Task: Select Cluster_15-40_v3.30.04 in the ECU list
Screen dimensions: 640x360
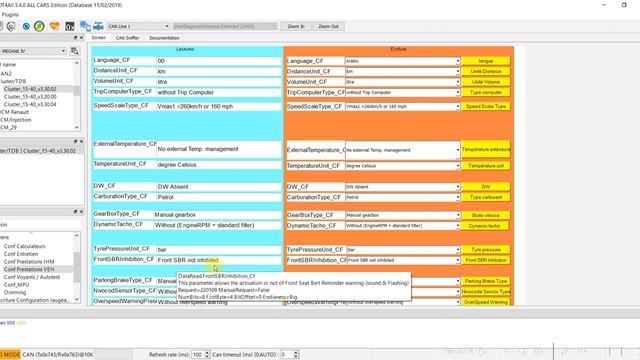Action: point(30,104)
